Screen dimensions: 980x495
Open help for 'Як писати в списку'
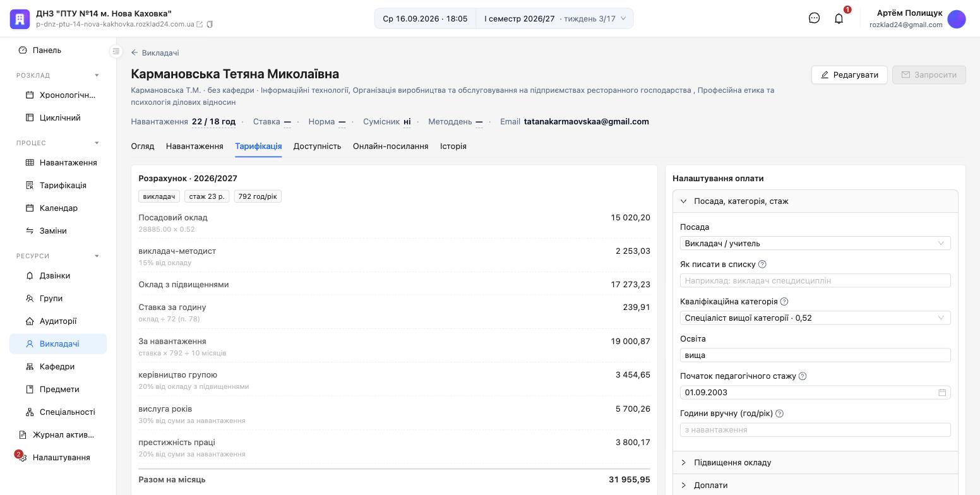(x=762, y=265)
